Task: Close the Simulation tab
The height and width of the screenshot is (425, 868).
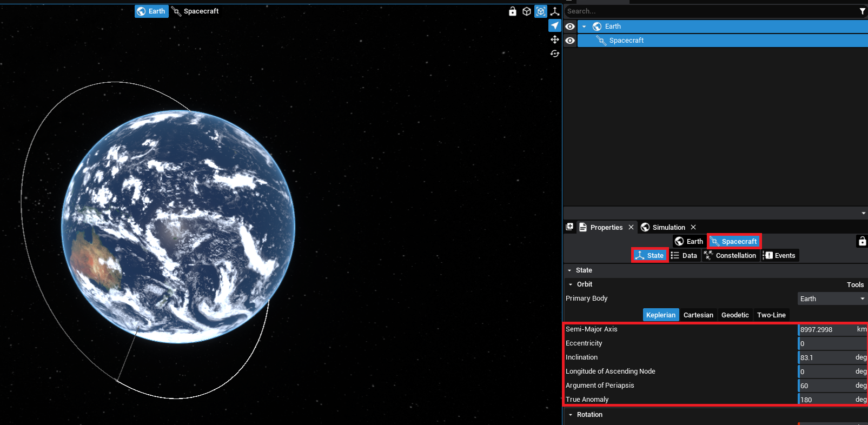Action: pyautogui.click(x=693, y=228)
